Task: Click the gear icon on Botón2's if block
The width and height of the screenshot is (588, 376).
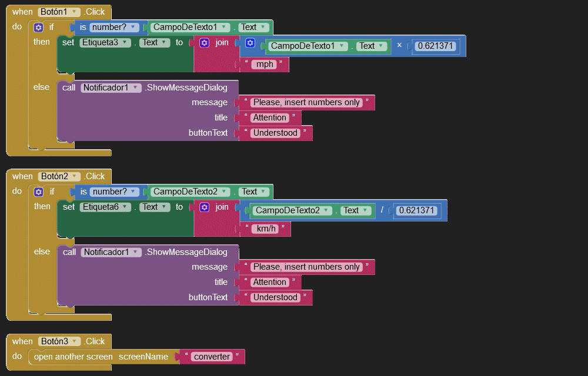Action: point(39,192)
